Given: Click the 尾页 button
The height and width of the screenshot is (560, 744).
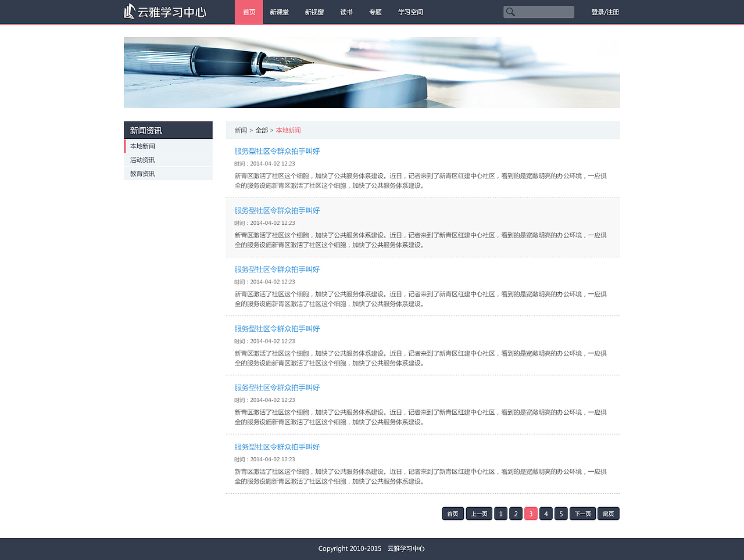Looking at the screenshot, I should (x=608, y=514).
